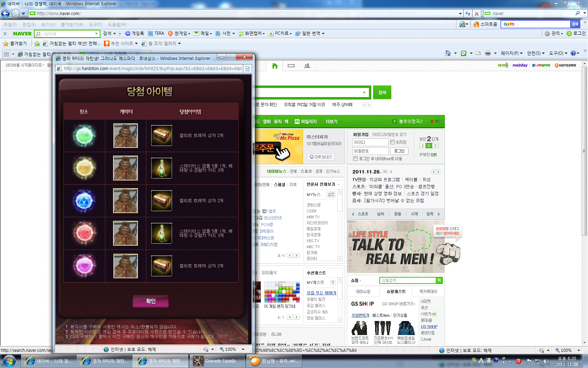The image size is (588, 368).
Task: Click the printer icon in command bar
Action: 488,53
